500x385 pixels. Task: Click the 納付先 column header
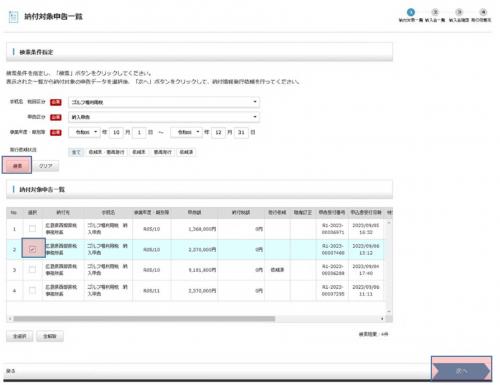coord(63,213)
